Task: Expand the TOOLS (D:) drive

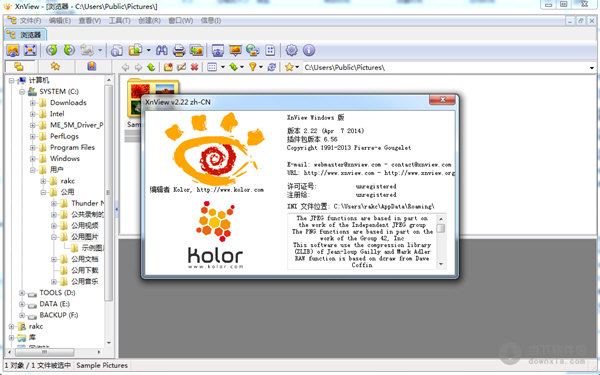Action: tap(22, 293)
